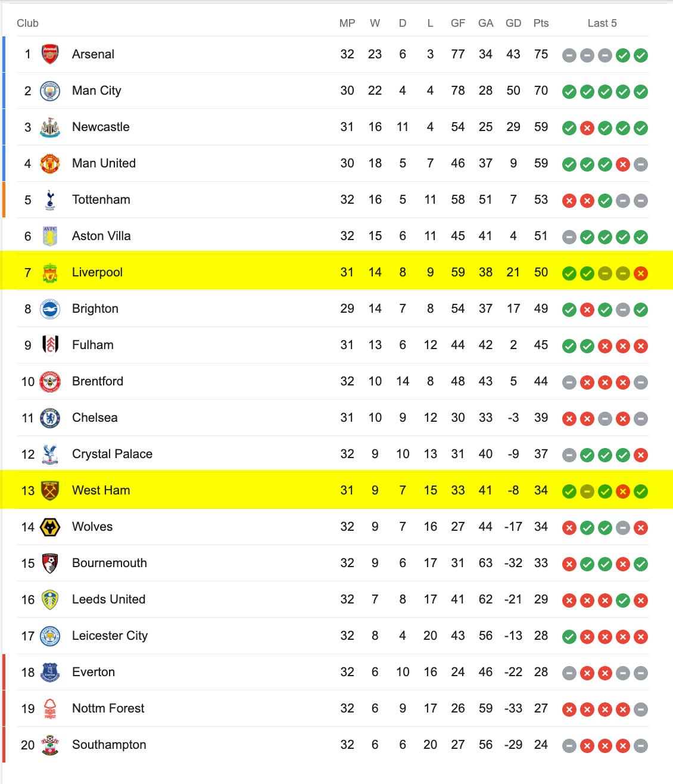
Task: Click the Man United team name
Action: click(104, 163)
